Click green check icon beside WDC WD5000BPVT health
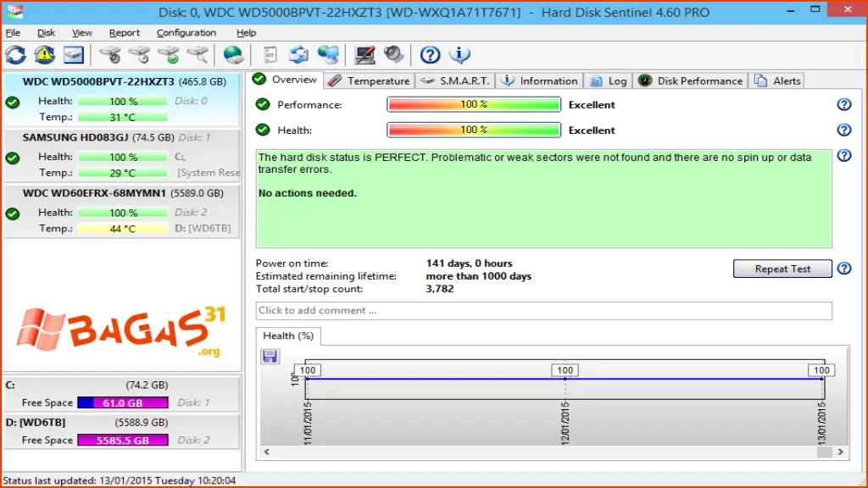Image resolution: width=868 pixels, height=488 pixels. pos(13,103)
